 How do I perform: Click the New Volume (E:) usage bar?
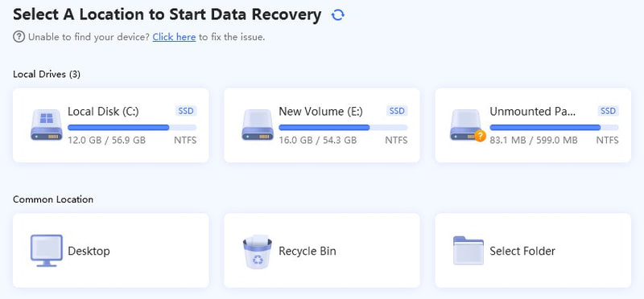point(344,128)
